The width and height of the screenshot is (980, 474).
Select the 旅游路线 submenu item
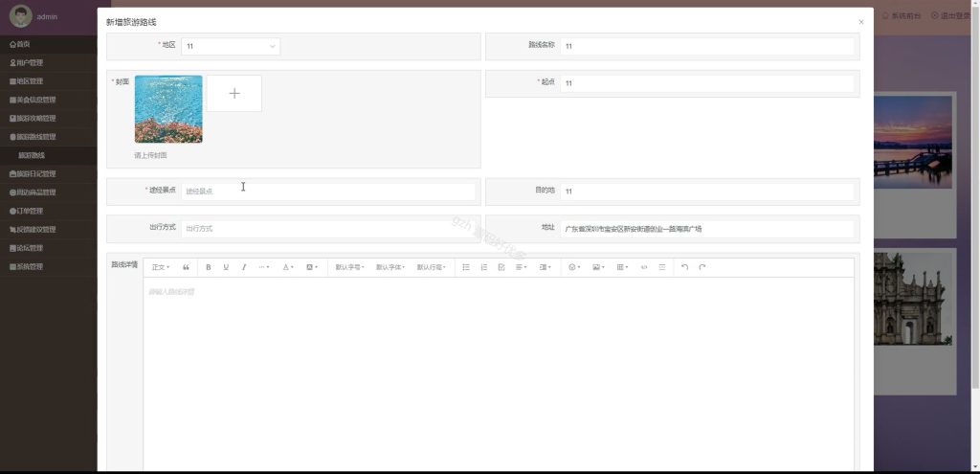[x=48, y=155]
